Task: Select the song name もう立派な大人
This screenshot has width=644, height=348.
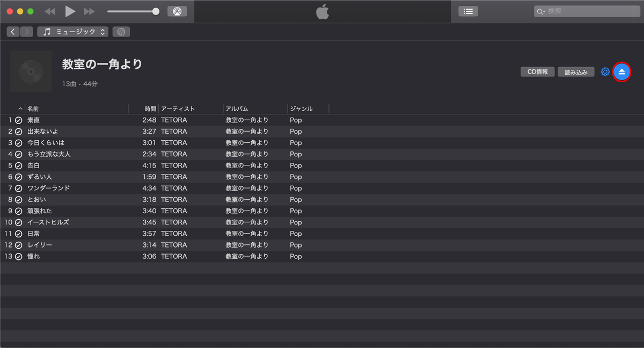Action: pyautogui.click(x=49, y=154)
